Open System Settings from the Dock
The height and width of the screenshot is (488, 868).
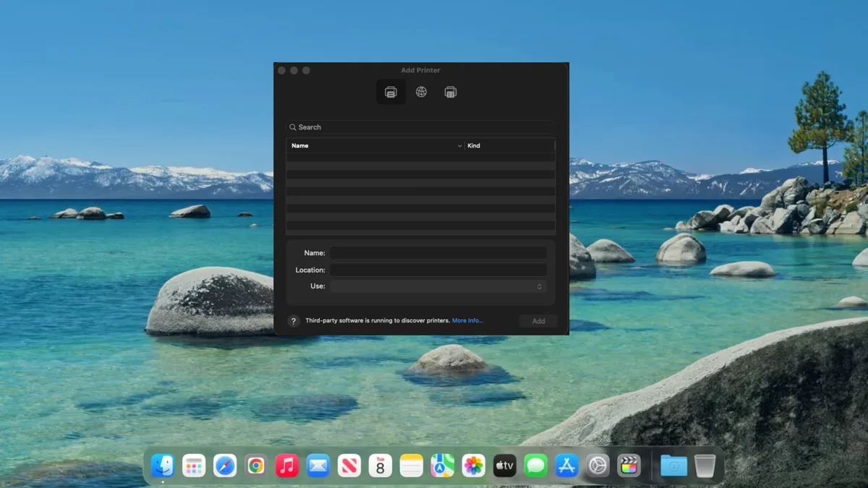pyautogui.click(x=598, y=466)
